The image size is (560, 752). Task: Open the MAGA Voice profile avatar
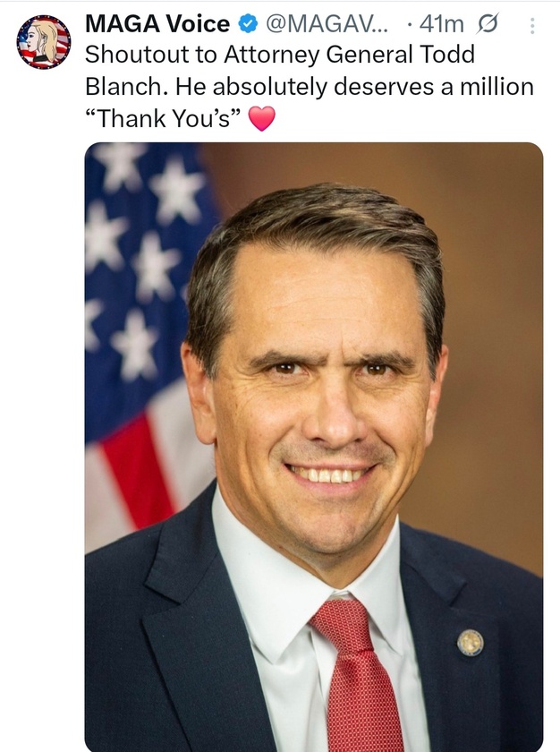point(43,41)
